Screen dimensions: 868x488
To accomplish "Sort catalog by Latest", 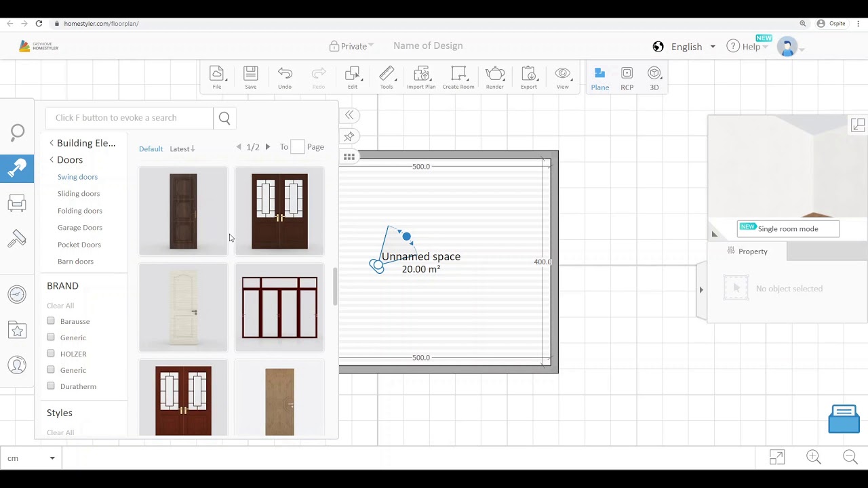I will (x=182, y=149).
